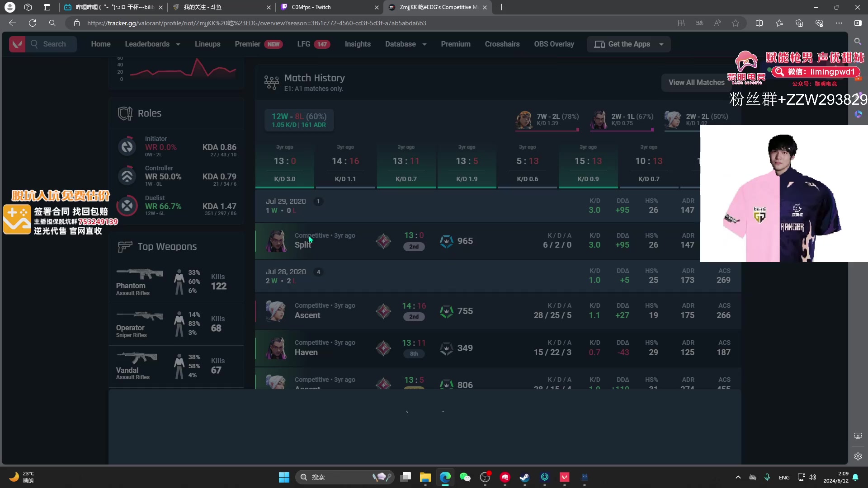
Task: Open WeChat from the taskbar
Action: pyautogui.click(x=465, y=477)
